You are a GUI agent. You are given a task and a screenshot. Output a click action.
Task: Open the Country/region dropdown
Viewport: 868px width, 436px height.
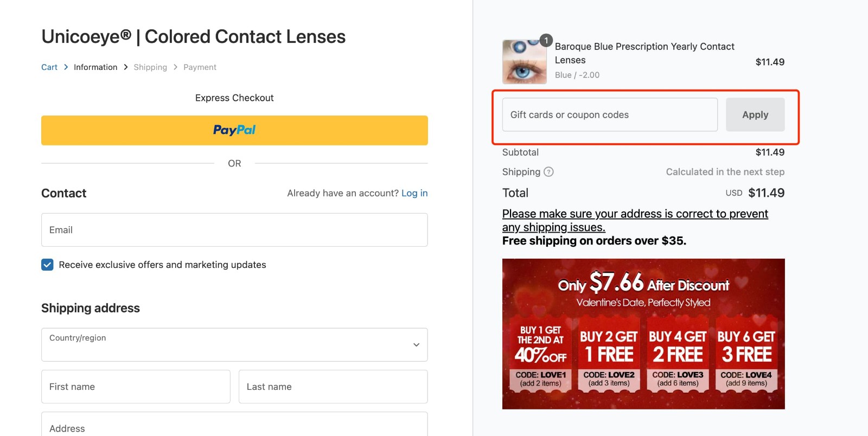[234, 344]
